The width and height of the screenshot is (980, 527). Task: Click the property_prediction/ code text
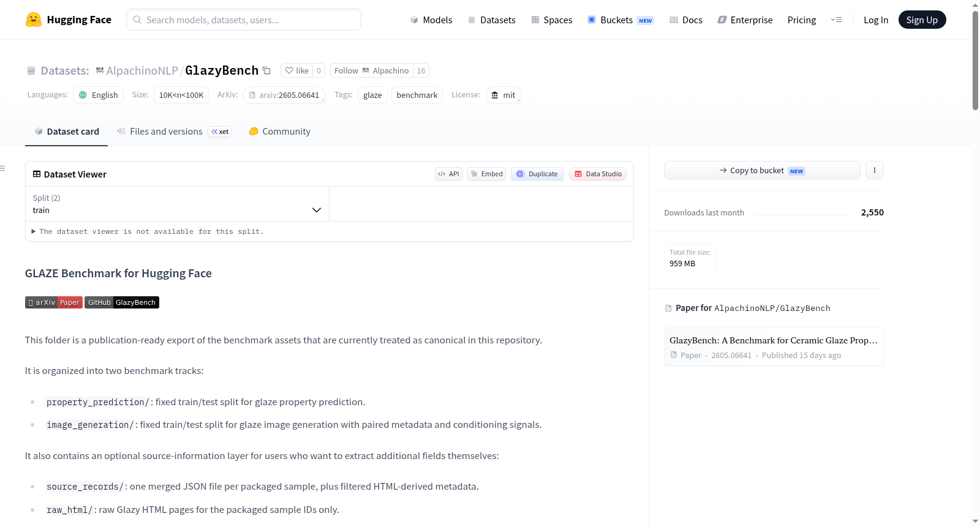coord(98,402)
